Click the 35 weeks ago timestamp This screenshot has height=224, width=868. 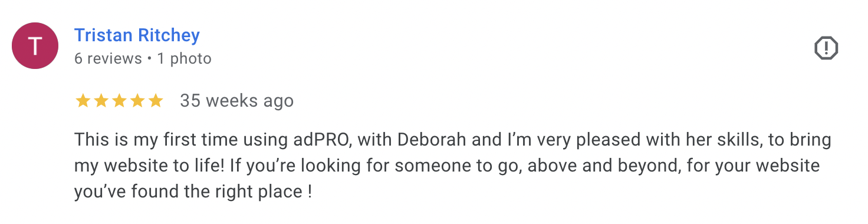coord(236,101)
